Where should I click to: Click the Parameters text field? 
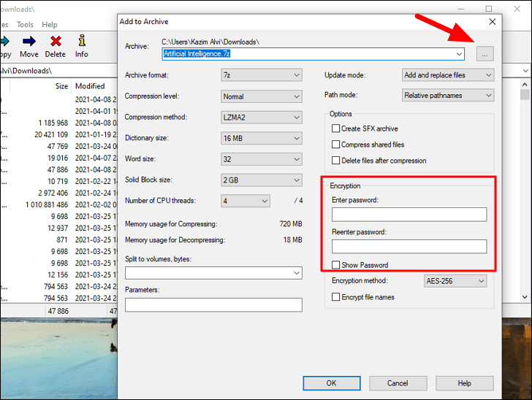(x=213, y=305)
